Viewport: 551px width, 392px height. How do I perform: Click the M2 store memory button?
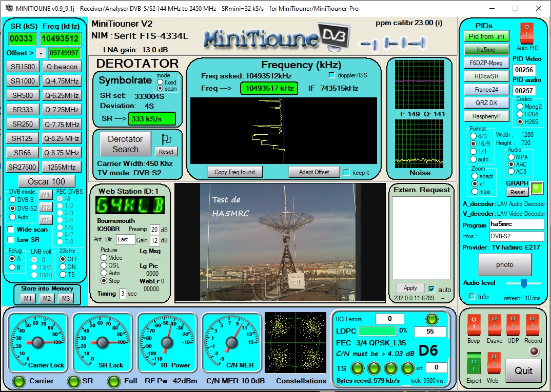pyautogui.click(x=47, y=298)
